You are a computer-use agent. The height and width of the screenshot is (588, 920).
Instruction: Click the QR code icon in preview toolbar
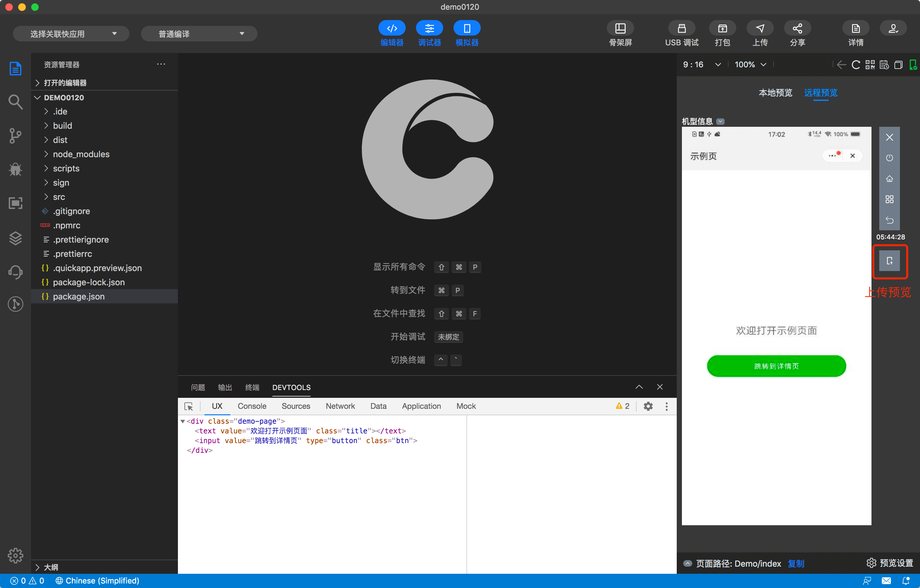870,65
